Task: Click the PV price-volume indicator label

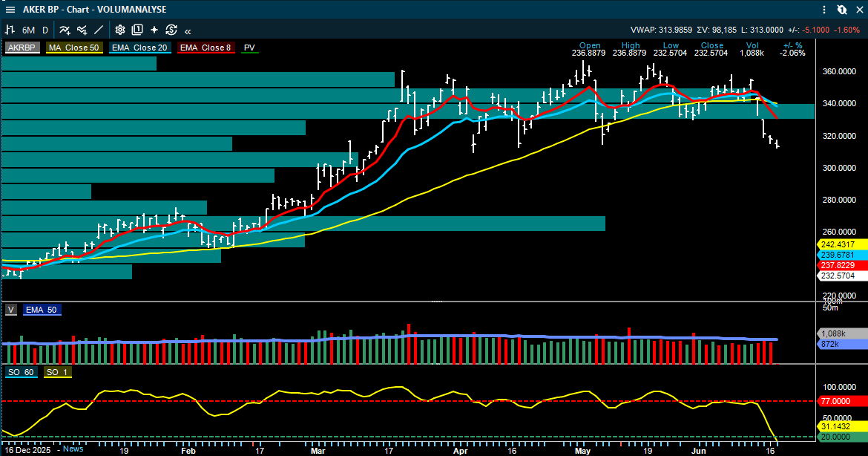Action: coord(250,48)
